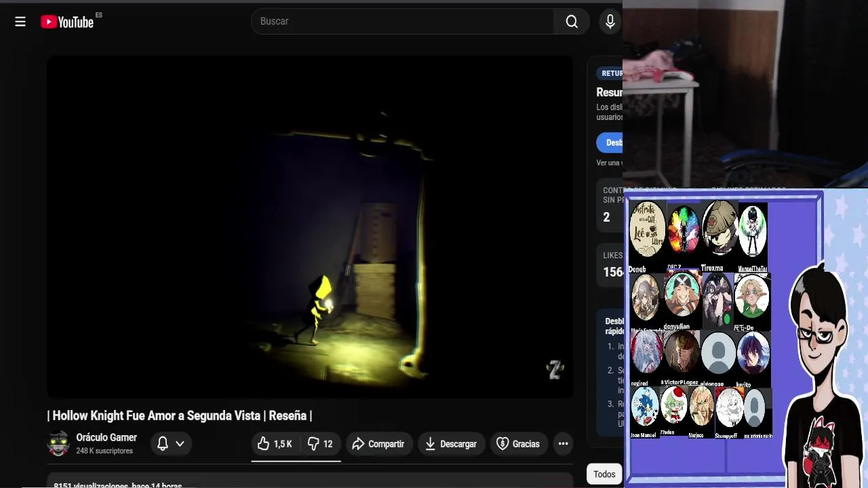Like the video with 1,5 K thumbs-up
Image resolution: width=868 pixels, height=488 pixels.
275,444
